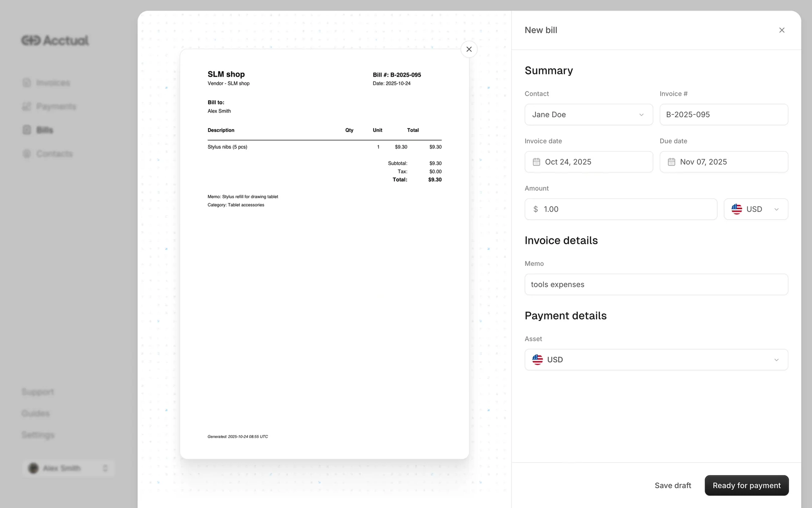Open the Payments menu item

pos(56,106)
